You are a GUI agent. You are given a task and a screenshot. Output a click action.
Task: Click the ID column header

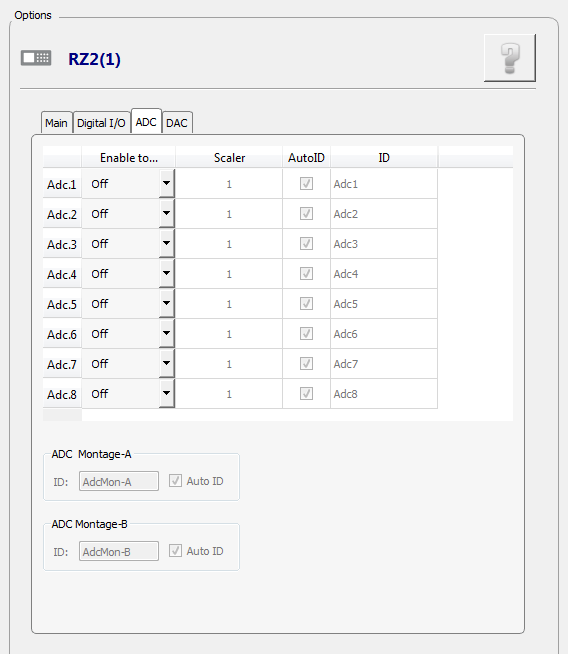tap(384, 157)
